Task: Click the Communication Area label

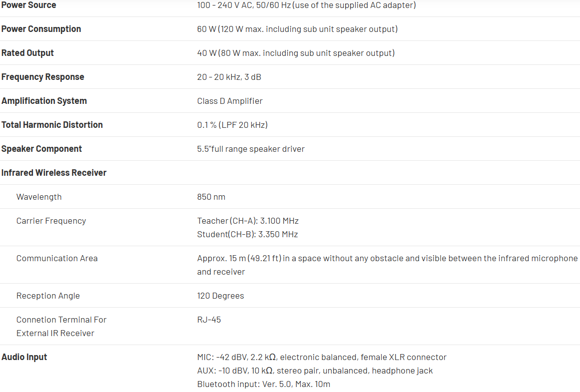Action: pyautogui.click(x=57, y=258)
